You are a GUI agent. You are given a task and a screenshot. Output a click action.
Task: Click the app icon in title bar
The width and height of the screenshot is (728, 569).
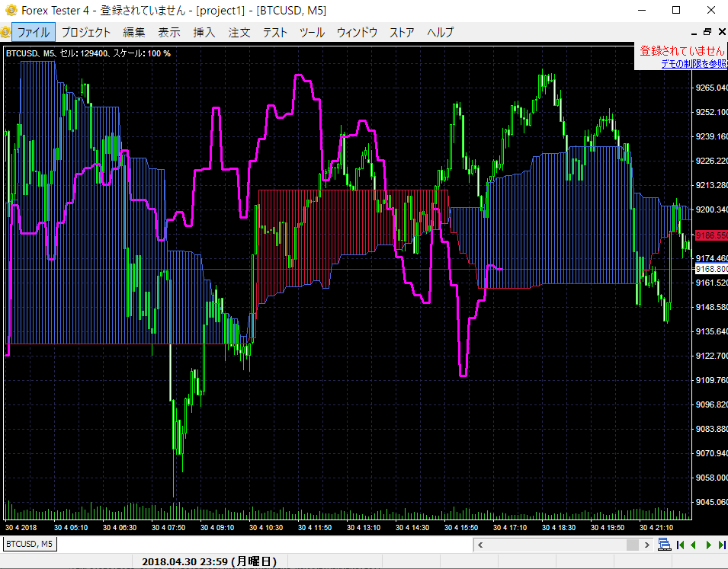tap(11, 10)
